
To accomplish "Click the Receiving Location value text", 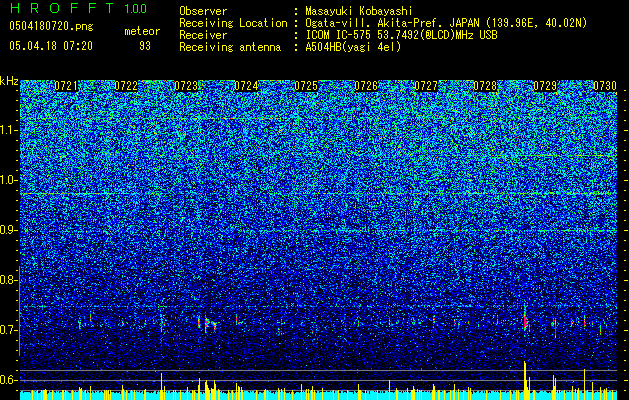I will [x=446, y=23].
